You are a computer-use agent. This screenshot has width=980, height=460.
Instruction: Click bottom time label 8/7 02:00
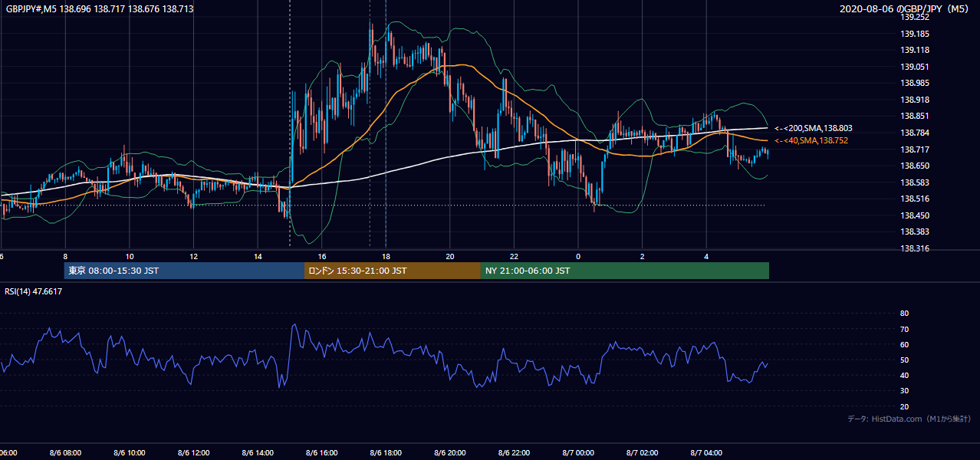click(643, 453)
